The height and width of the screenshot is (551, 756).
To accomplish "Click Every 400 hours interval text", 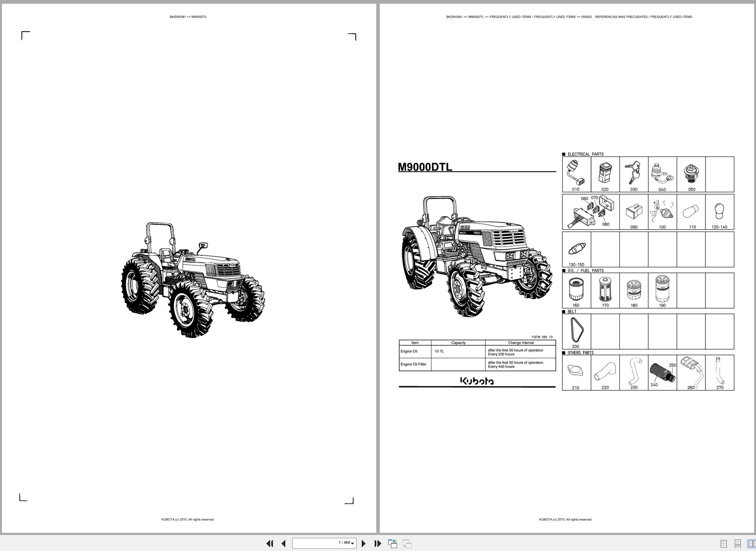I will 501,367.
